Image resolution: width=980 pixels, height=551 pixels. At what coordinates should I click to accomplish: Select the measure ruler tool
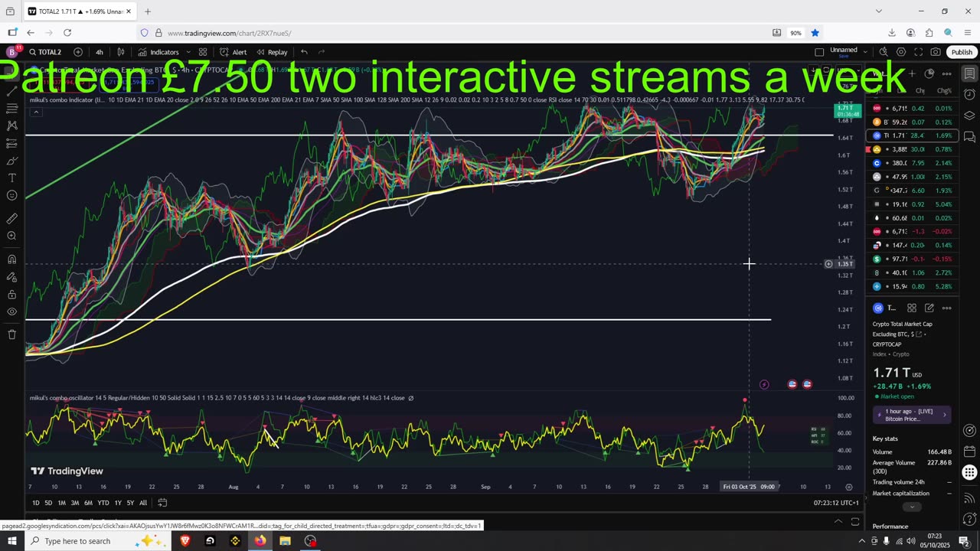[11, 218]
